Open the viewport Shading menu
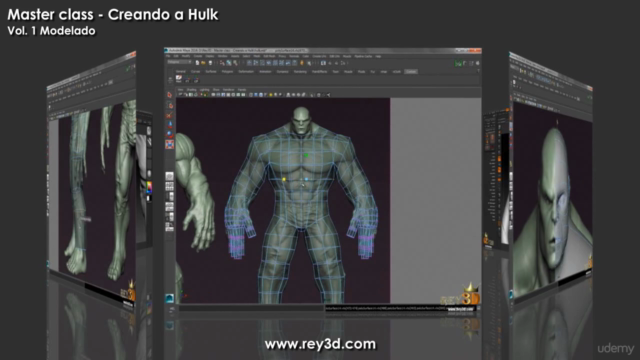The width and height of the screenshot is (640, 360). tap(191, 90)
